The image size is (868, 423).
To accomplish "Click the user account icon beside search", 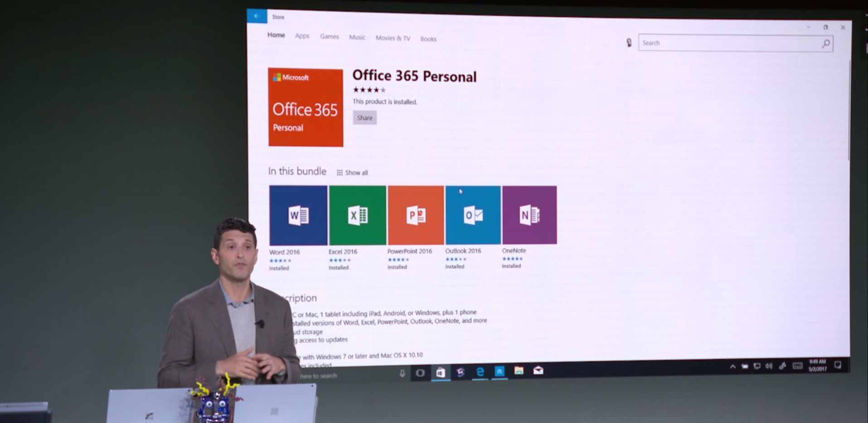I will 629,43.
